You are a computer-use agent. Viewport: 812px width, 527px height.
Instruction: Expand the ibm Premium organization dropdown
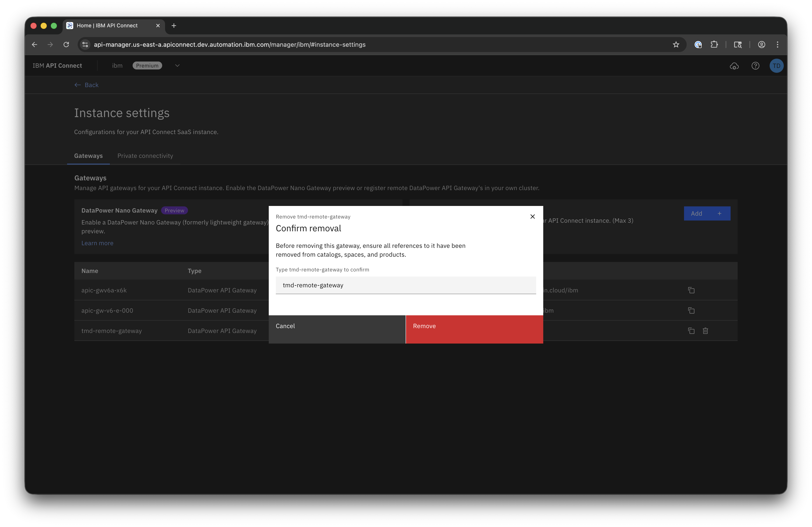pos(177,66)
